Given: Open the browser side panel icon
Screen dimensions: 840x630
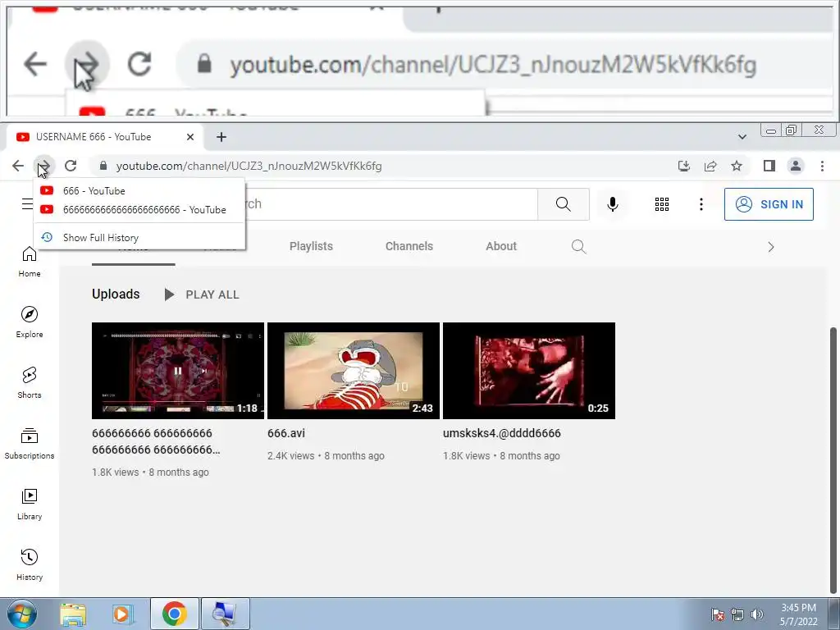Looking at the screenshot, I should 769,166.
